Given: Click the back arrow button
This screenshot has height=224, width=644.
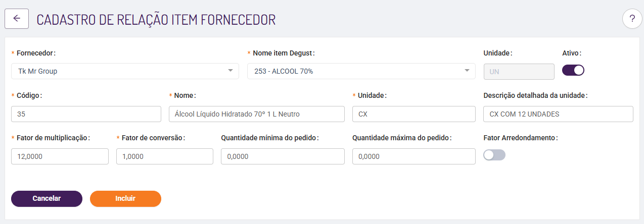Looking at the screenshot, I should [17, 19].
